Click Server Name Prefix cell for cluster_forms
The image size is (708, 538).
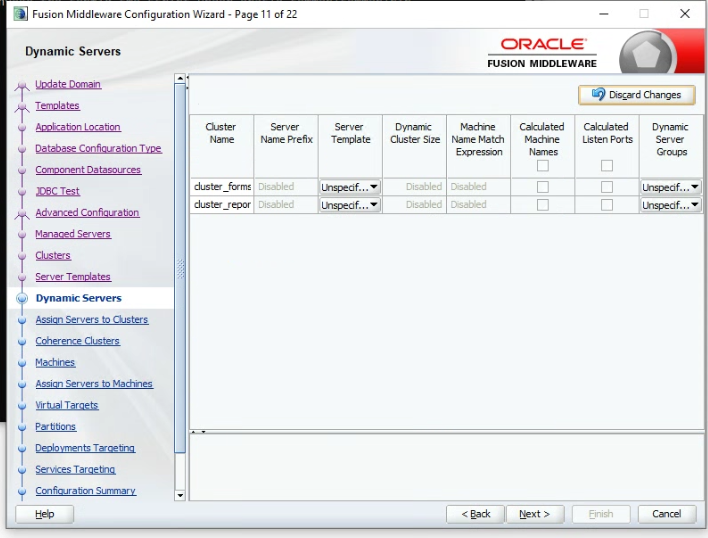click(x=286, y=187)
